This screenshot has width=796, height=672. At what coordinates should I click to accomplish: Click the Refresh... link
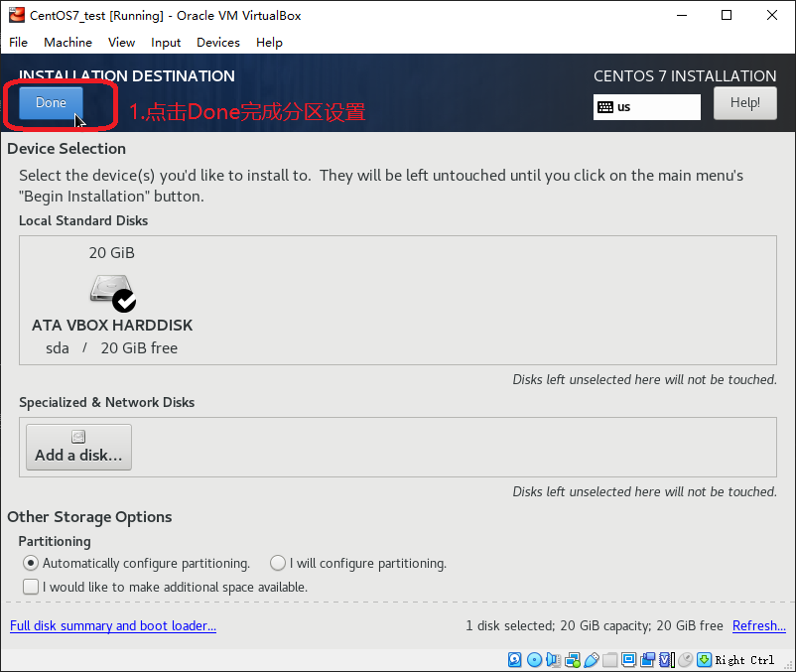tap(759, 625)
